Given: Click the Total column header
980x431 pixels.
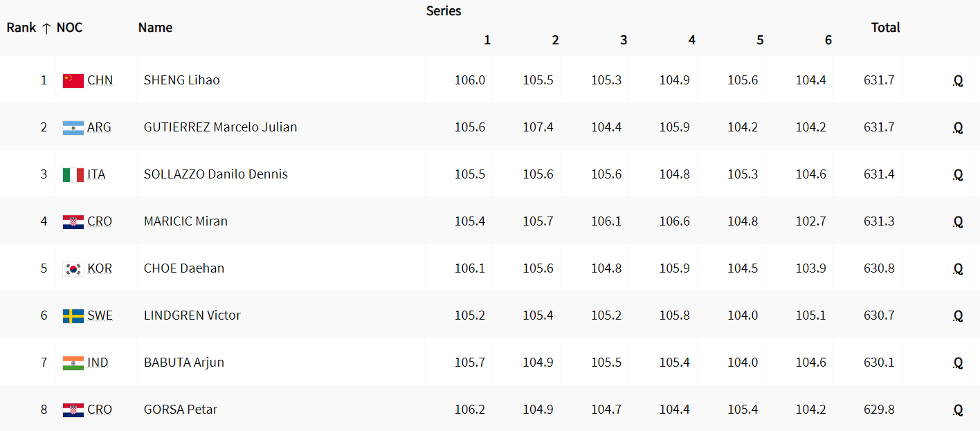Looking at the screenshot, I should (885, 28).
